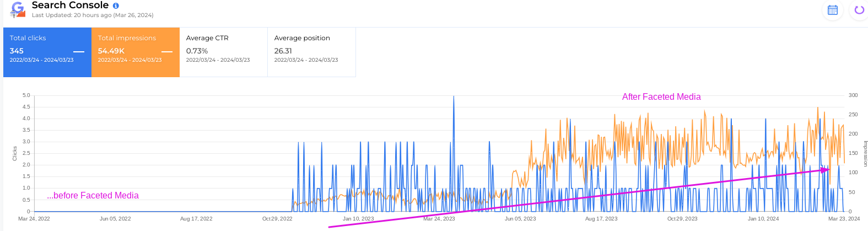Click the magenta trend arrow head
The image size is (868, 231).
click(x=825, y=170)
